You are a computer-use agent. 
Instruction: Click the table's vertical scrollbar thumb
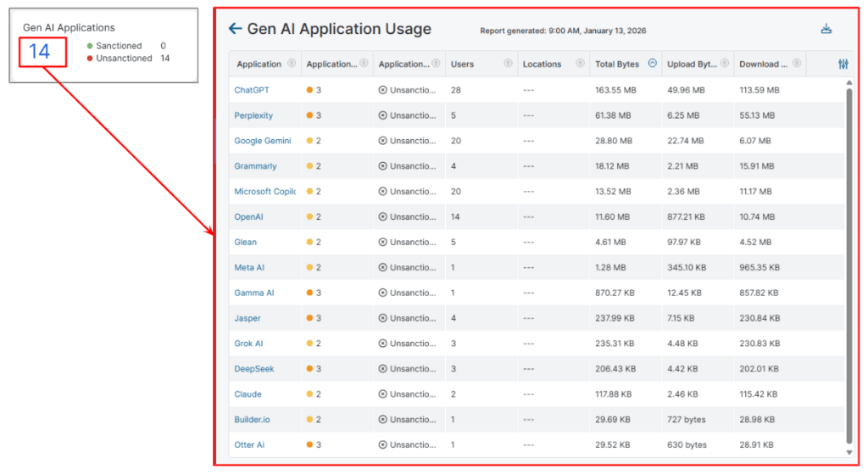(849, 265)
